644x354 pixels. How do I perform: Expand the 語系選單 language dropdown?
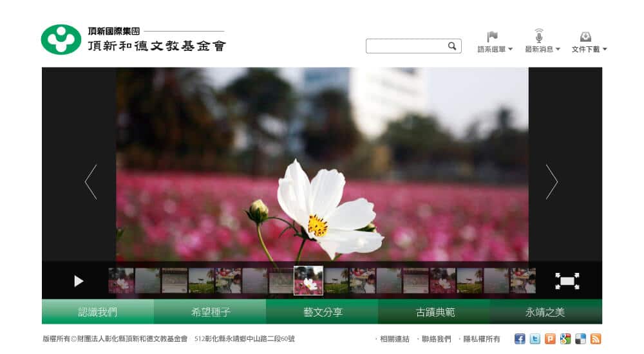[x=495, y=49]
